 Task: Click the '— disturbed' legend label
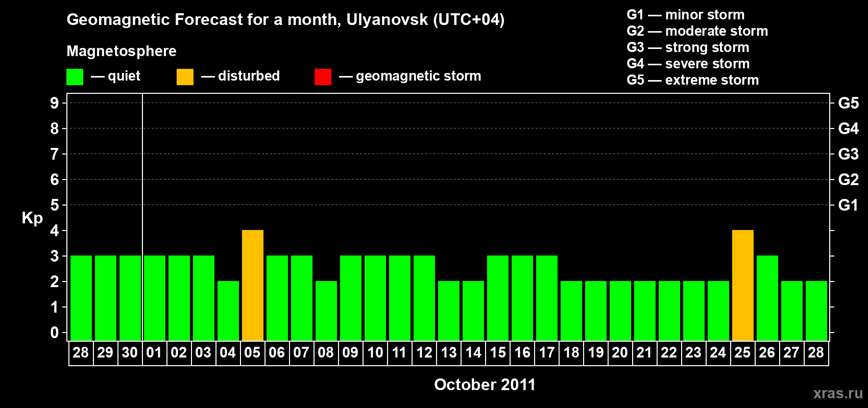(240, 76)
